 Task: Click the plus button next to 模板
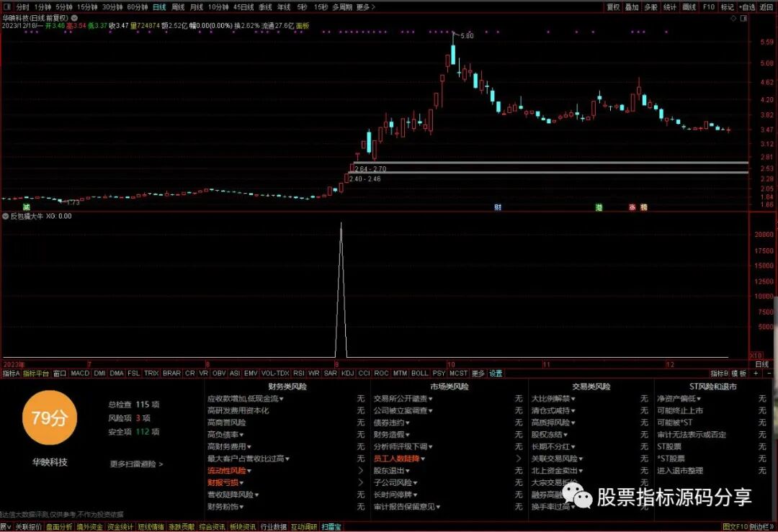756,374
